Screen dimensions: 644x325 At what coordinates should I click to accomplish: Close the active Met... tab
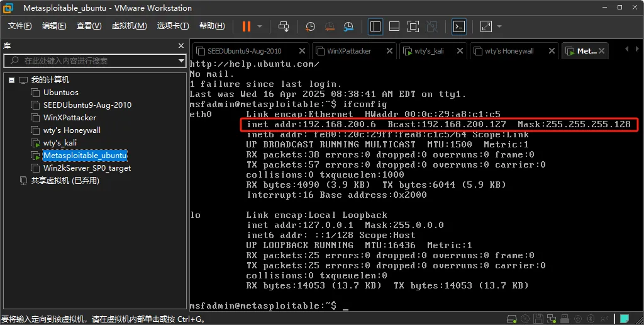(601, 50)
